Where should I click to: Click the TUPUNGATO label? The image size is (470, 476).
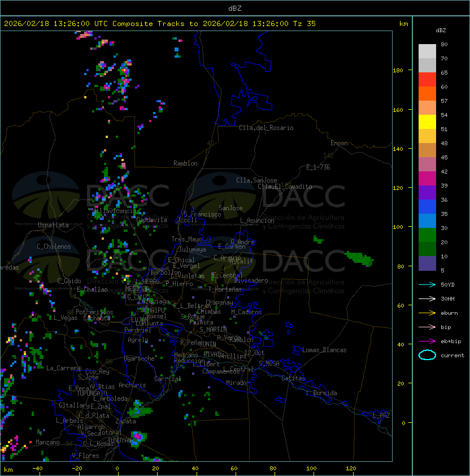[x=92, y=393]
